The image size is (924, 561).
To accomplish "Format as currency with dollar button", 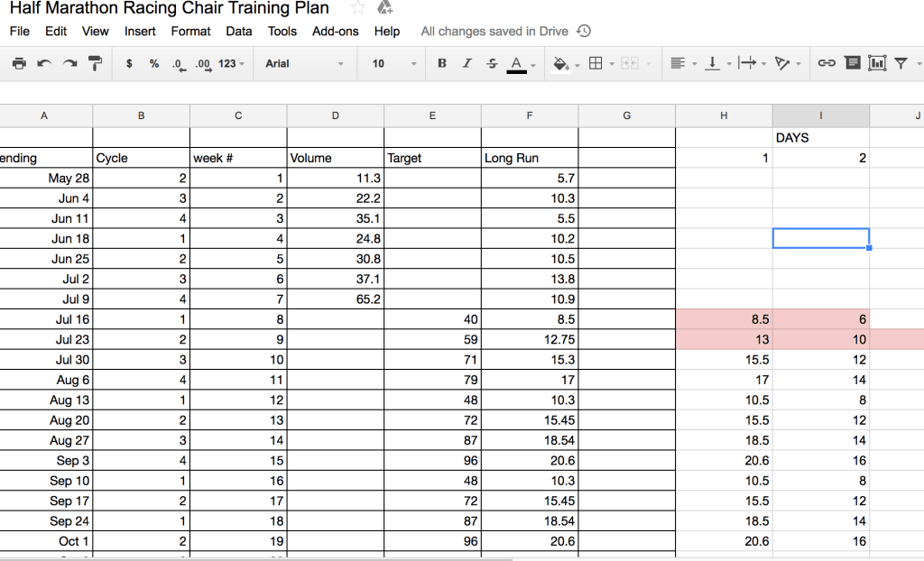I will point(130,63).
